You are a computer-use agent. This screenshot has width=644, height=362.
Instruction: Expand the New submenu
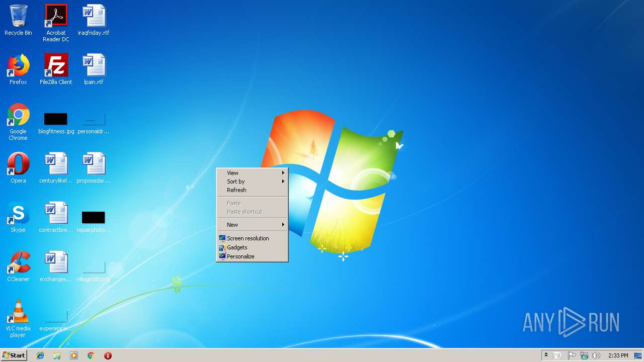point(252,225)
